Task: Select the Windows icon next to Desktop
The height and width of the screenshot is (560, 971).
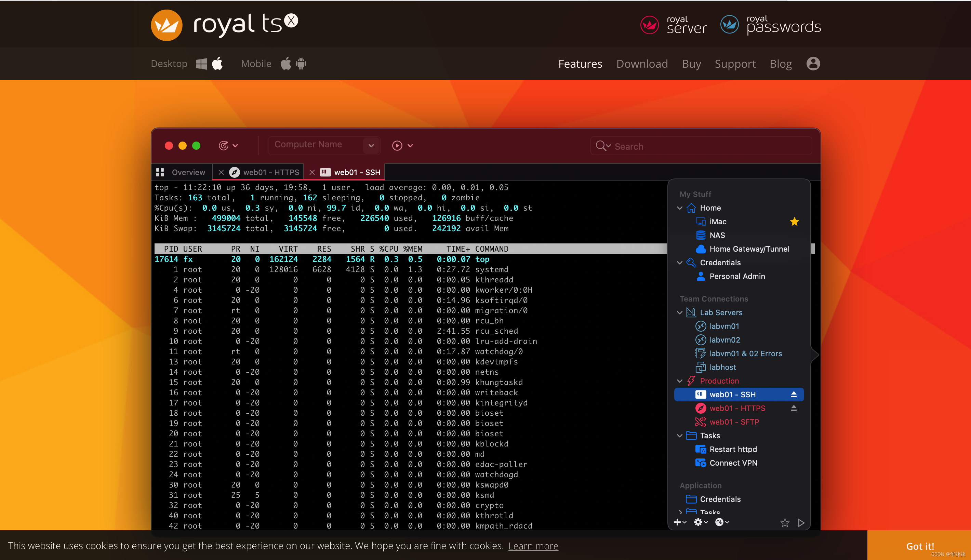Action: [x=201, y=64]
